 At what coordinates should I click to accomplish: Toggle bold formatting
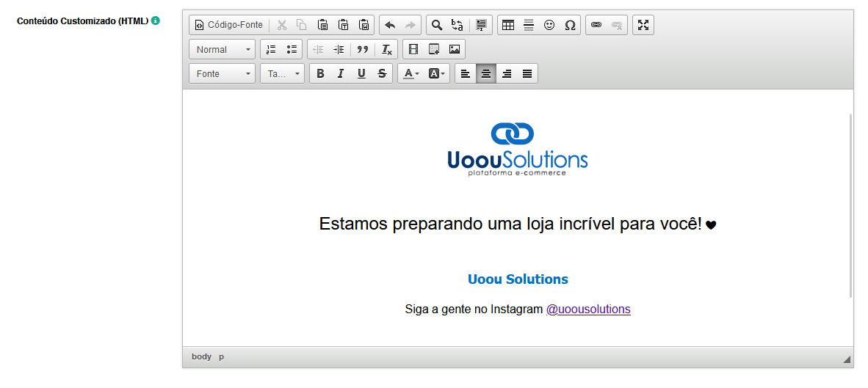[x=320, y=73]
